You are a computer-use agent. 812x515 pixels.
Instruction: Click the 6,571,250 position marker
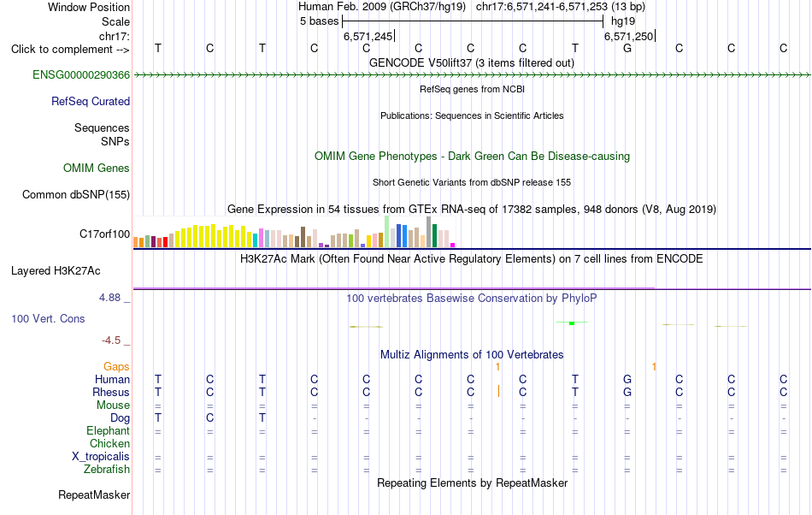click(x=629, y=36)
